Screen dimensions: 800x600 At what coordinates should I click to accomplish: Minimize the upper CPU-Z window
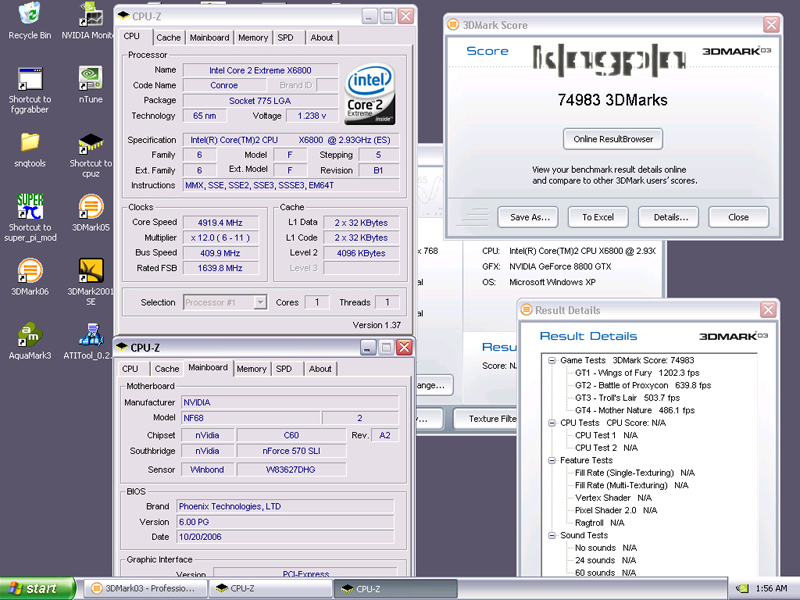[370, 16]
